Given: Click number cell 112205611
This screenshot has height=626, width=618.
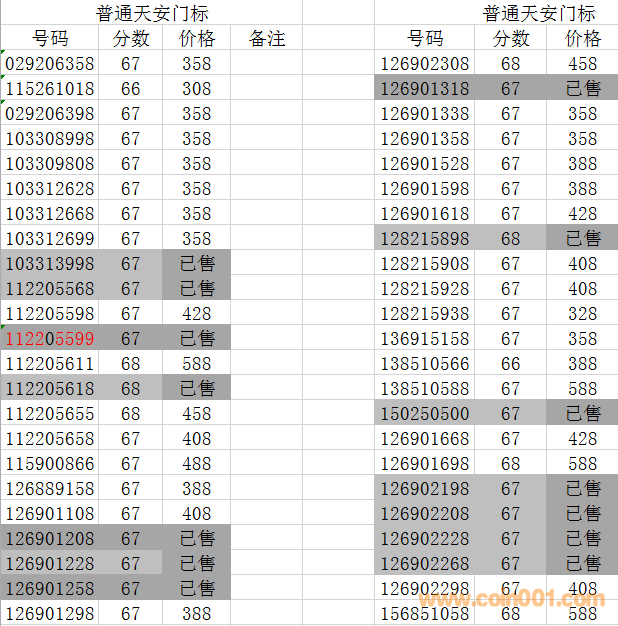Looking at the screenshot, I should pyautogui.click(x=50, y=364).
